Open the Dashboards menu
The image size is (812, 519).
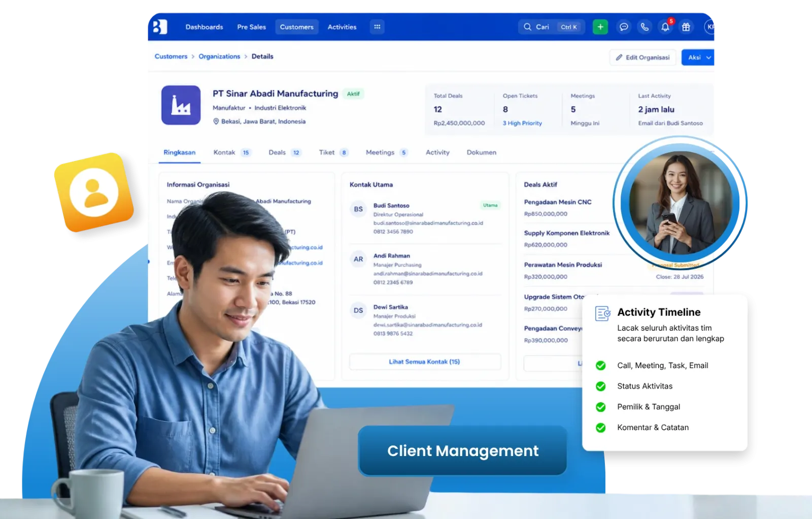204,27
